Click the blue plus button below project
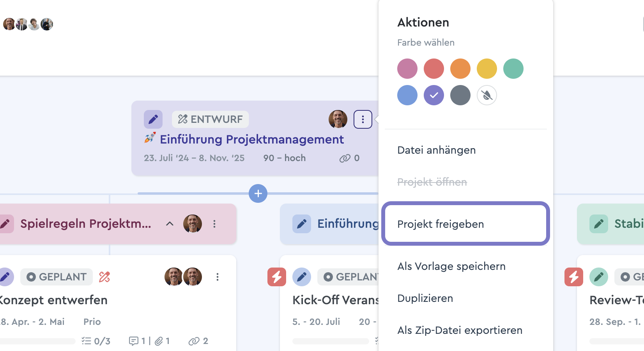This screenshot has width=644, height=351. [x=258, y=193]
